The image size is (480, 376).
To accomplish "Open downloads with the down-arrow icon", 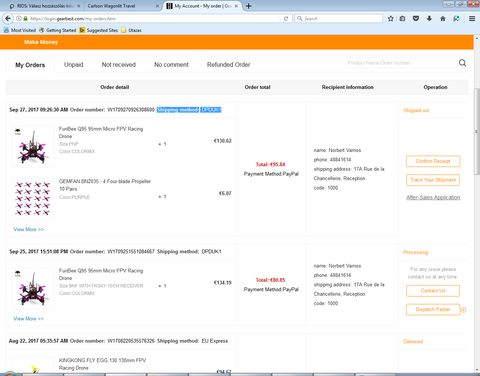I will coord(429,19).
